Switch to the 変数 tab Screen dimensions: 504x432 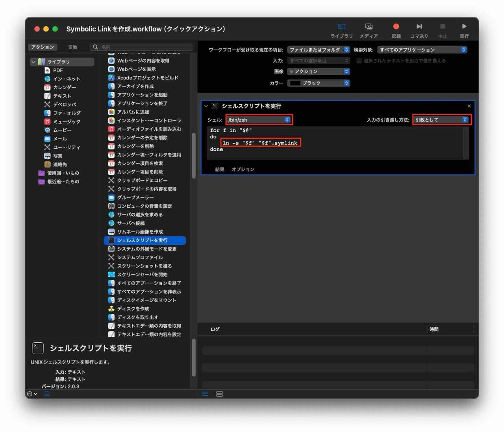click(73, 47)
